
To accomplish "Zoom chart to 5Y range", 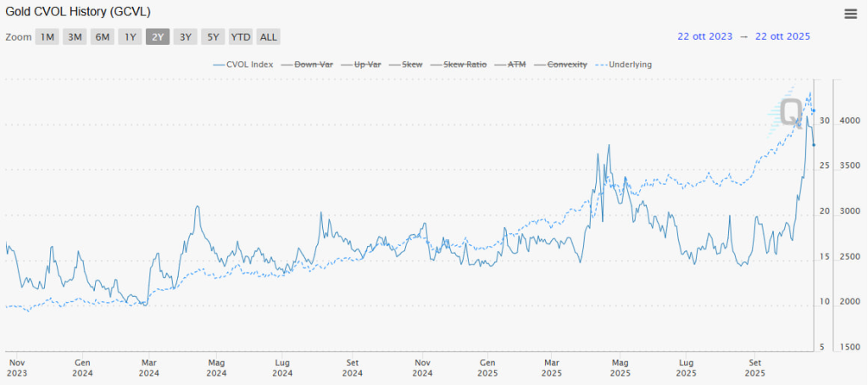I will point(213,36).
